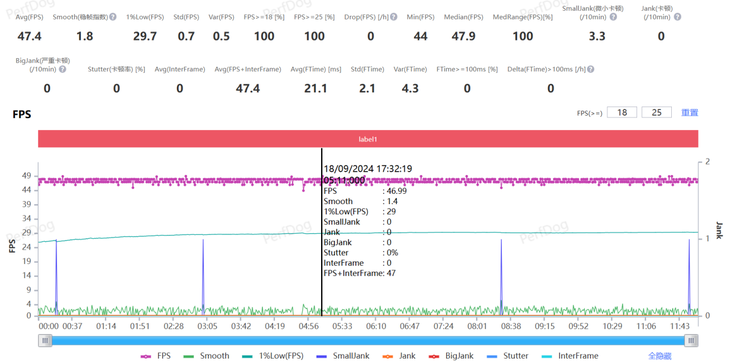This screenshot has width=730, height=362.
Task: Click the Var(FTime) value 4.3
Action: [x=410, y=88]
